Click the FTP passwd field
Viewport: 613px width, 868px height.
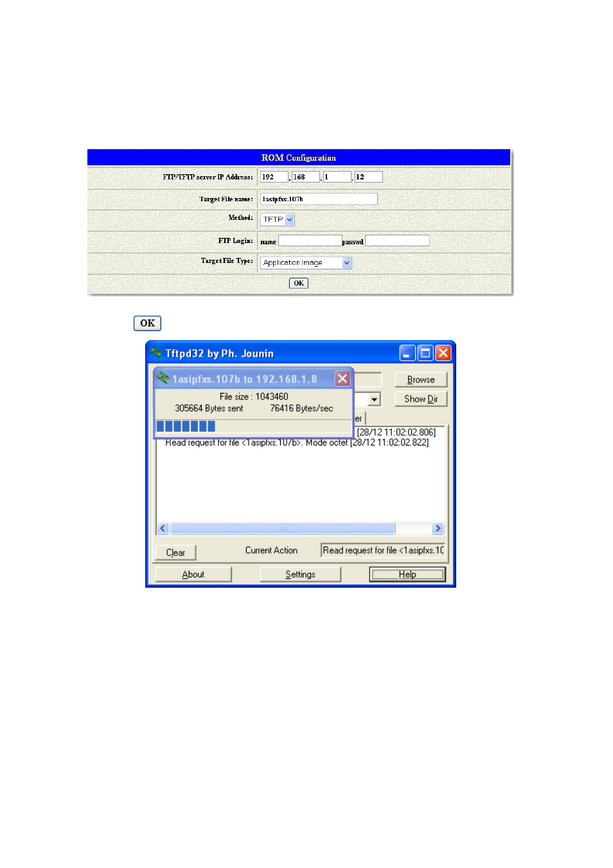coord(397,241)
